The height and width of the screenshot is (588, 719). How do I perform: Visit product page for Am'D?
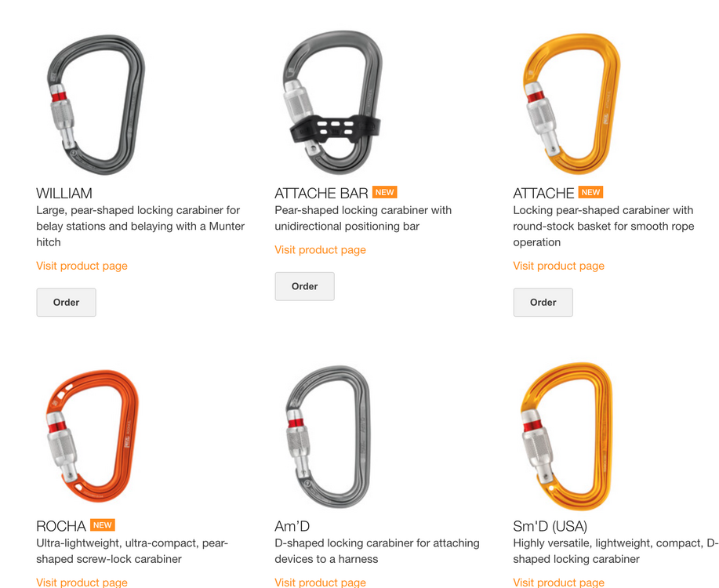320,583
